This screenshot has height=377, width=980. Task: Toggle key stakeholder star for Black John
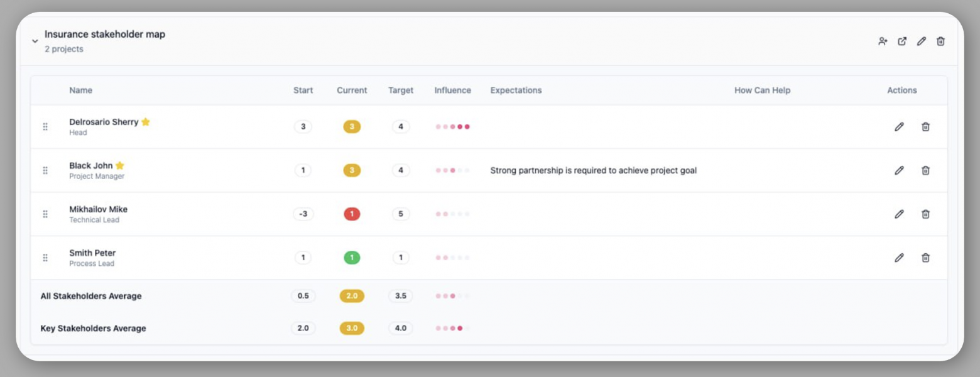[120, 166]
